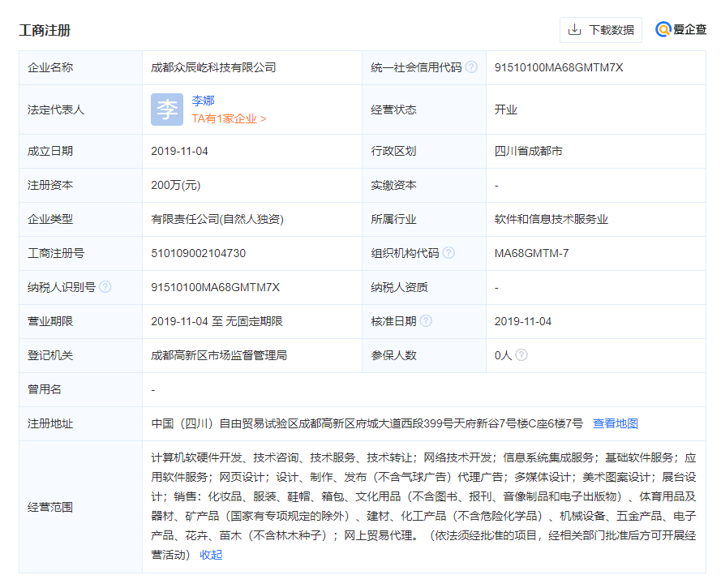
Task: Click the 工商注册 section heading
Action: pyautogui.click(x=45, y=30)
